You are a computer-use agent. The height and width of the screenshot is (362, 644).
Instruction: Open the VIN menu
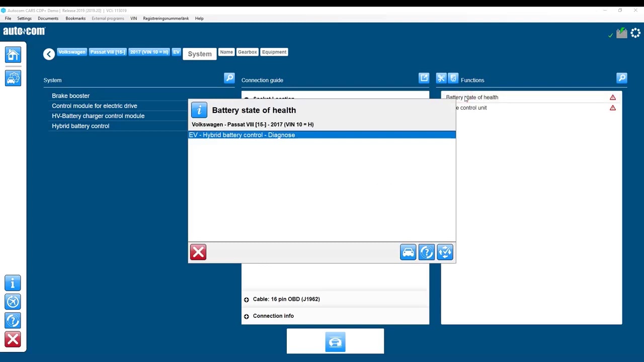(x=133, y=18)
